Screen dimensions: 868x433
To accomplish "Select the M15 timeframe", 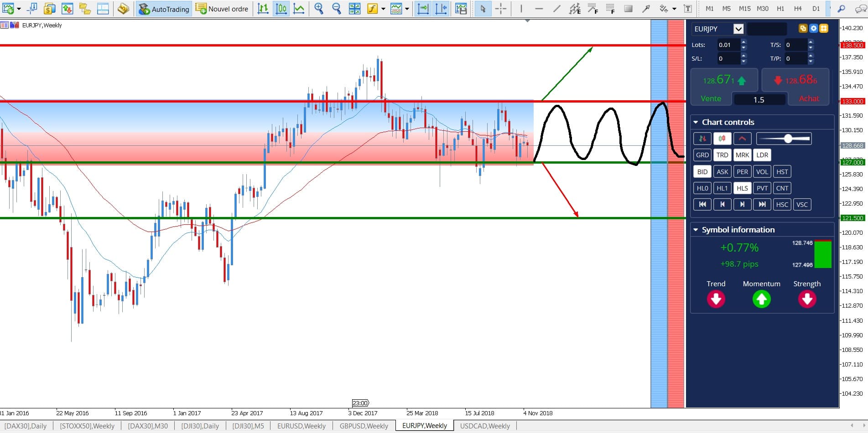I will pos(744,9).
